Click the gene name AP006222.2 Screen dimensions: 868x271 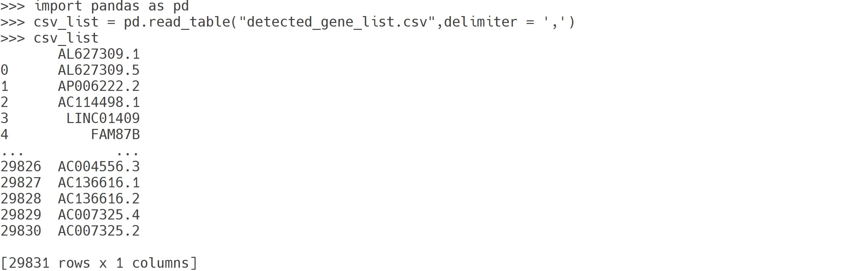pos(99,87)
